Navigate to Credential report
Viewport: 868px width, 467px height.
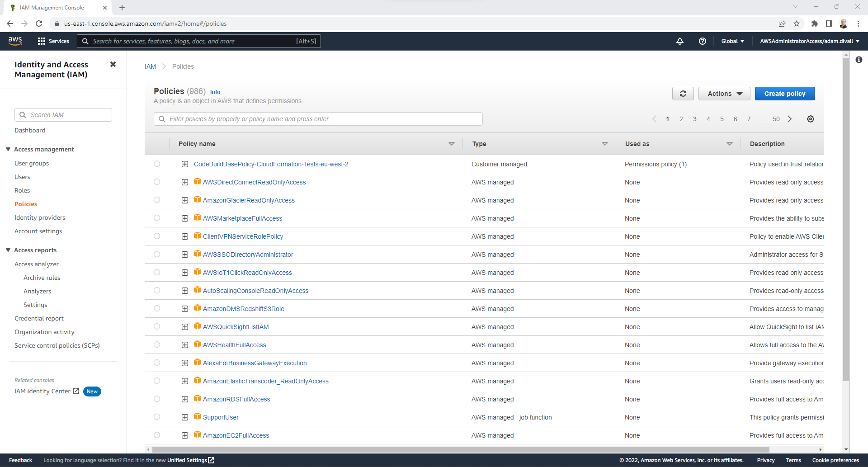pos(39,318)
